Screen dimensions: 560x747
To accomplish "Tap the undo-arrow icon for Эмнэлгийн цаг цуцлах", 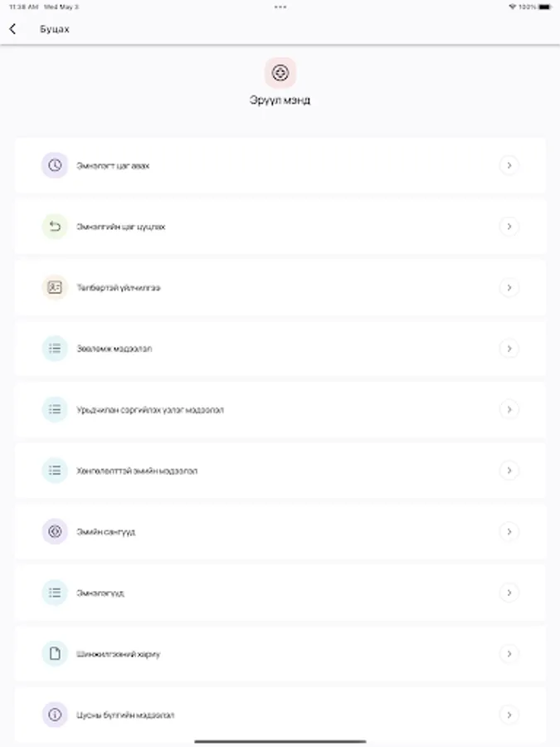I will [55, 227].
